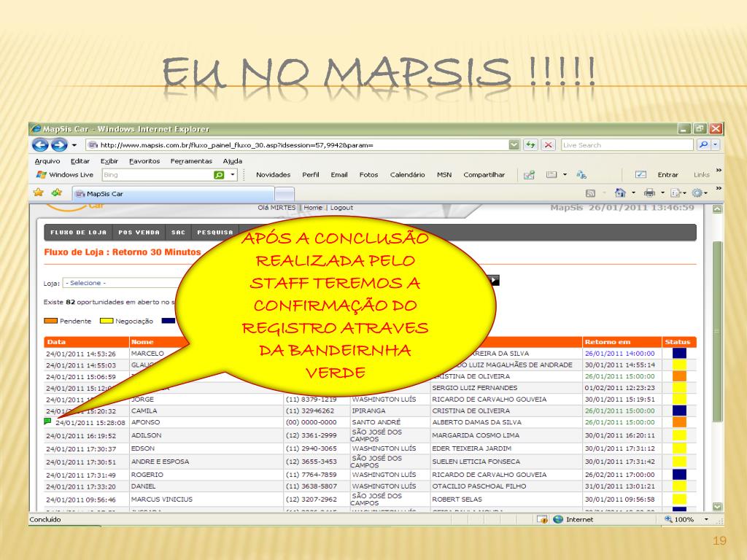Click the blue status square on the ROGERIO row
The height and width of the screenshot is (560, 747).
coord(679,474)
